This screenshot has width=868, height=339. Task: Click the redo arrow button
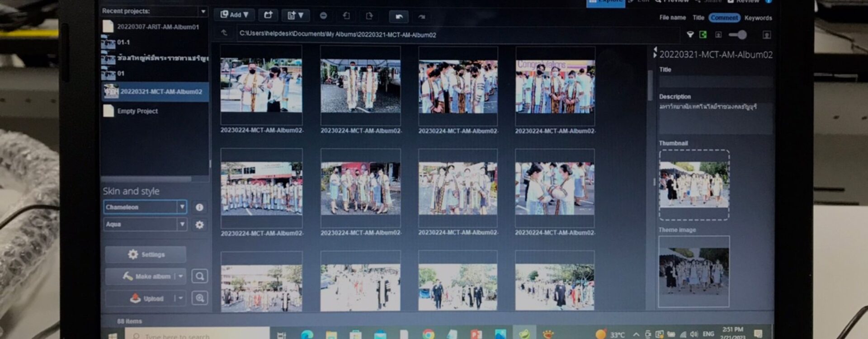(x=422, y=17)
